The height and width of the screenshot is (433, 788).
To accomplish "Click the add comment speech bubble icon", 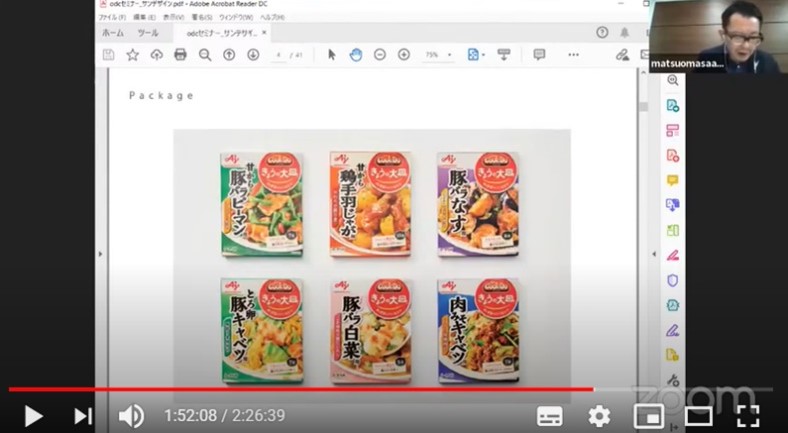I will pos(539,54).
